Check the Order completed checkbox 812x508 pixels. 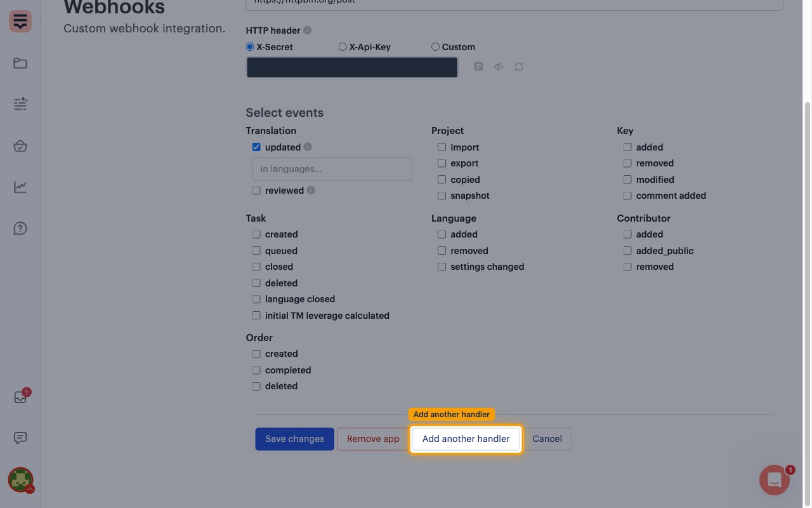(x=256, y=370)
